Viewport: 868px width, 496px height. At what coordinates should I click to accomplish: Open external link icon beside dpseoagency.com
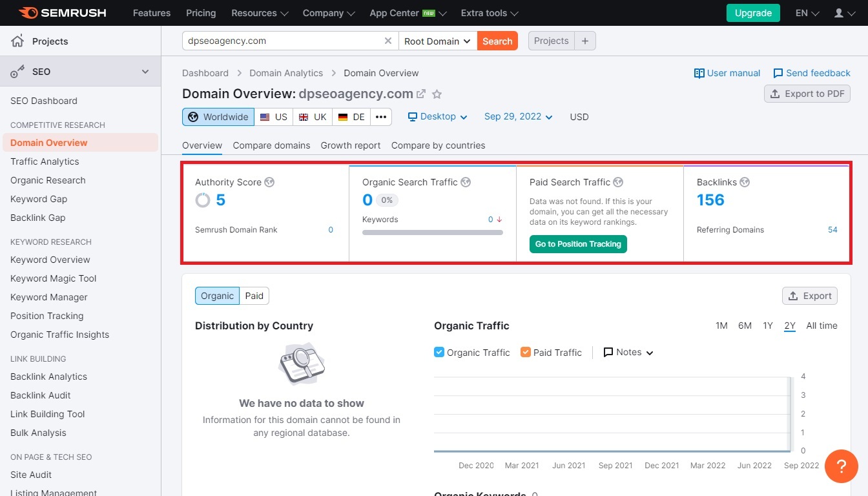[x=421, y=94]
